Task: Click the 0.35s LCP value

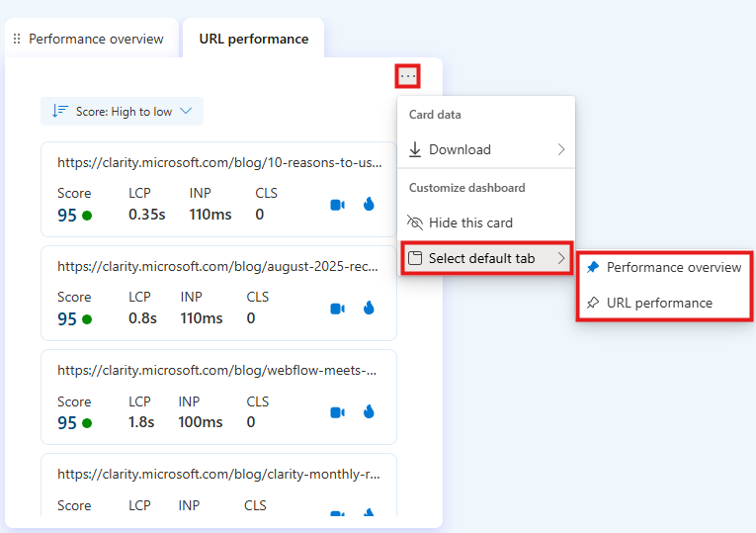Action: click(146, 215)
